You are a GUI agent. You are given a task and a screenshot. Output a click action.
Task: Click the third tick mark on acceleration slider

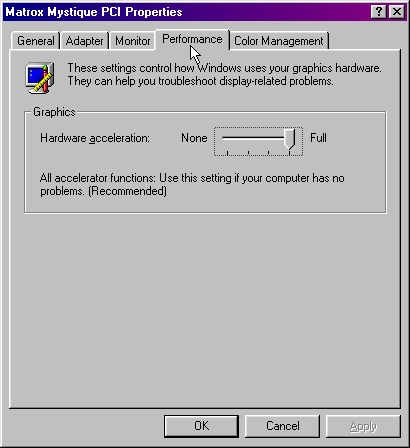pyautogui.click(x=269, y=153)
